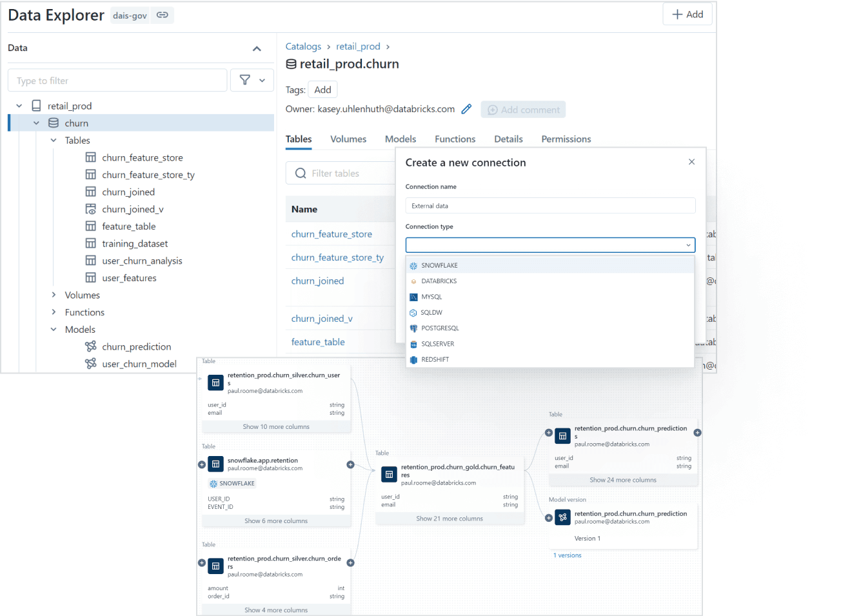
Task: Open the retail_prod breadcrumb link
Action: click(358, 46)
